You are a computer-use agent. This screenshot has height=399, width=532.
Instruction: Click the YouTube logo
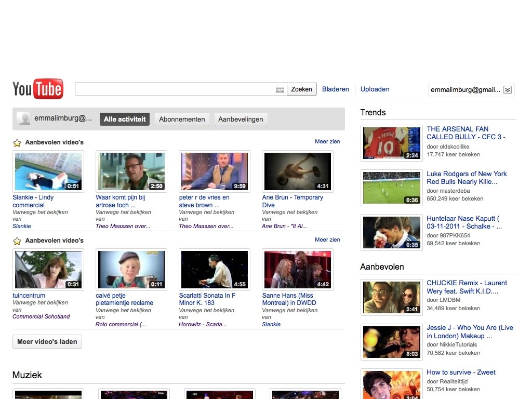pyautogui.click(x=37, y=89)
